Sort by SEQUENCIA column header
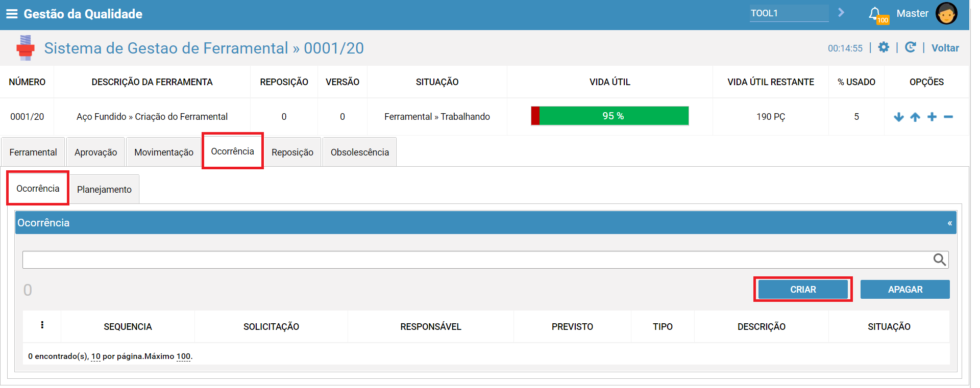 [128, 326]
